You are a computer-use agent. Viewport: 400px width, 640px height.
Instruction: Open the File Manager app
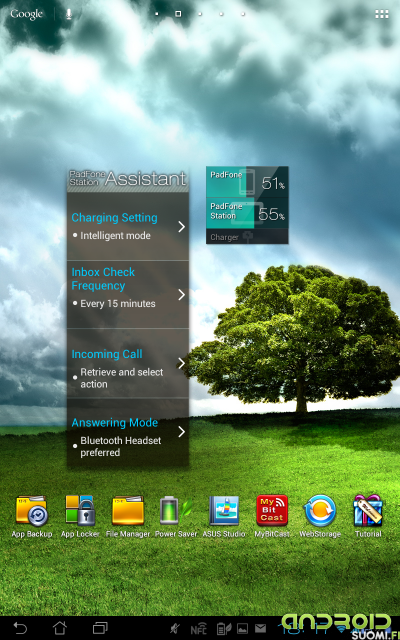point(128,517)
